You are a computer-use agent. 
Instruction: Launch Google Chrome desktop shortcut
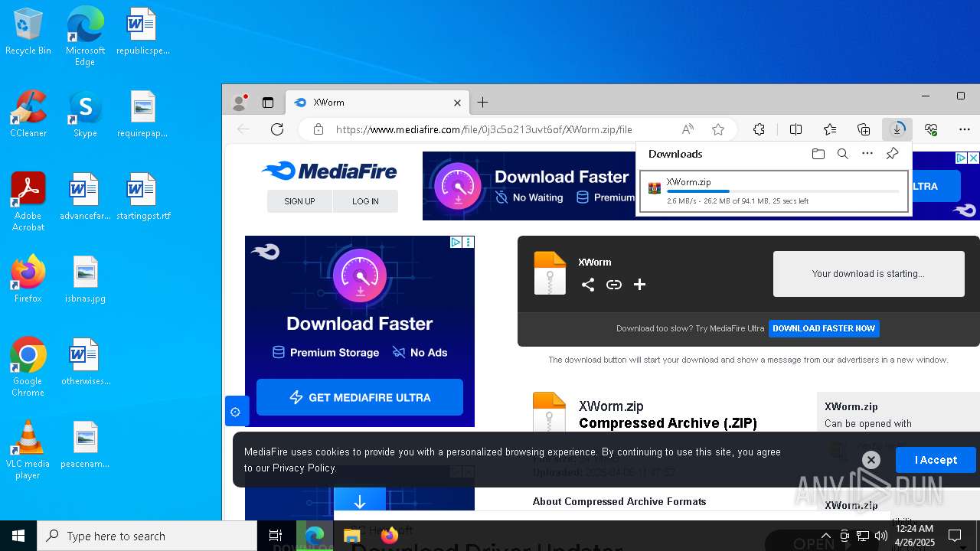[x=28, y=367]
